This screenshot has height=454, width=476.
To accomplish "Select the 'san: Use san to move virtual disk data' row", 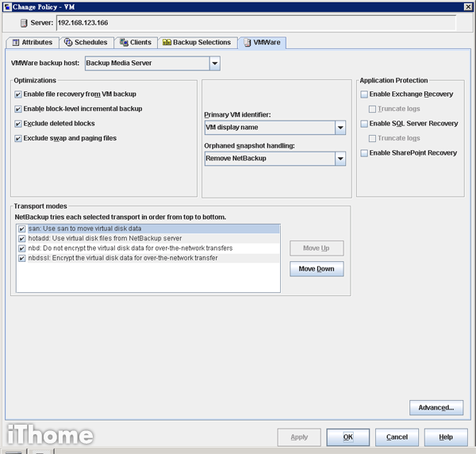I will point(154,229).
